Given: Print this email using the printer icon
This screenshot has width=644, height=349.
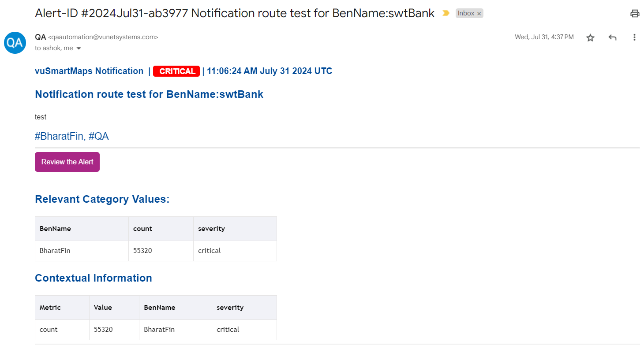Looking at the screenshot, I should pyautogui.click(x=635, y=14).
